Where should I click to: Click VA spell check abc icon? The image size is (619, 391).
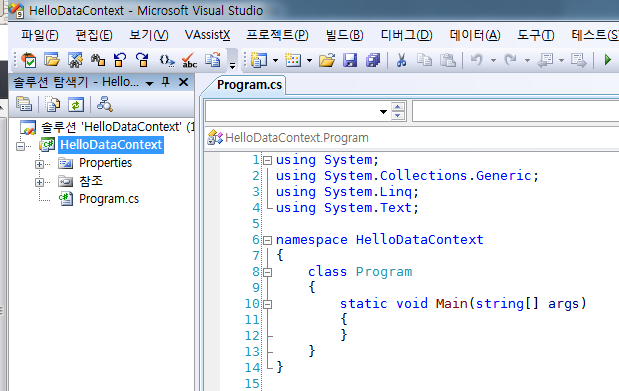[x=189, y=60]
